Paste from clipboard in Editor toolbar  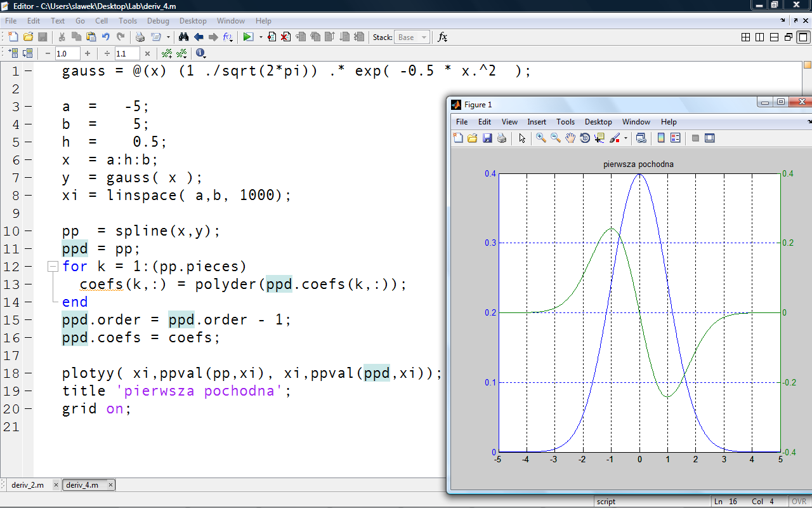click(x=91, y=37)
